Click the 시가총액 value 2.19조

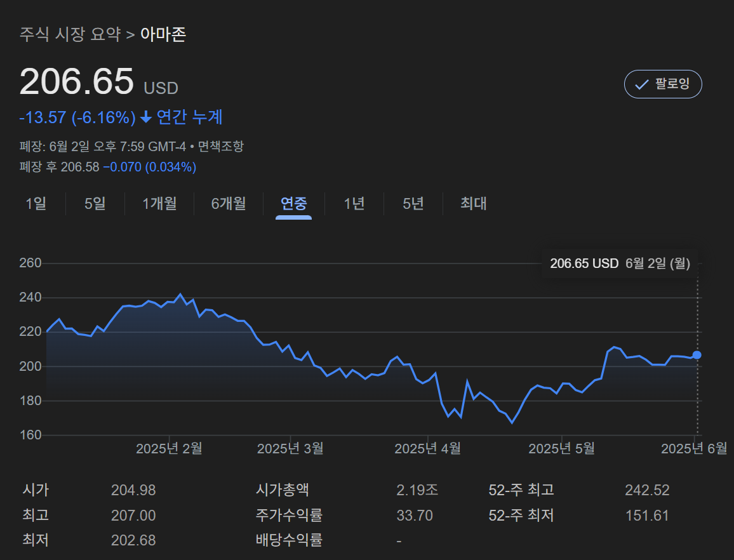[x=417, y=490]
